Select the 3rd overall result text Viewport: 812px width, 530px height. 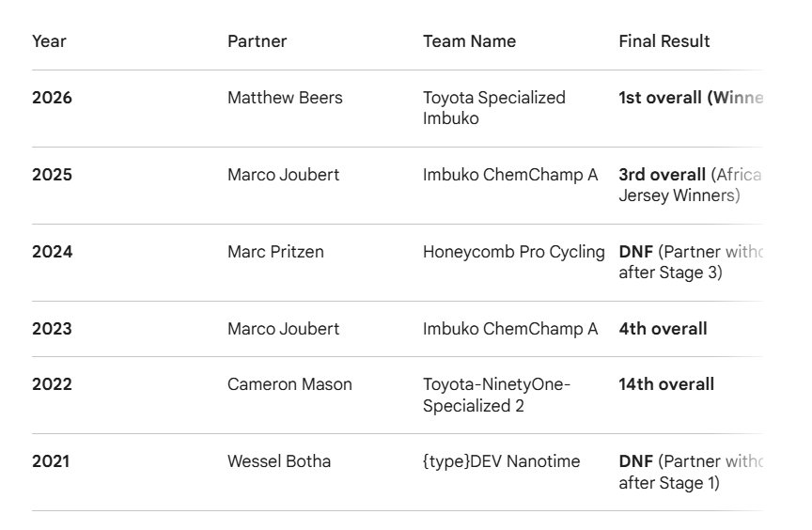[x=662, y=175]
